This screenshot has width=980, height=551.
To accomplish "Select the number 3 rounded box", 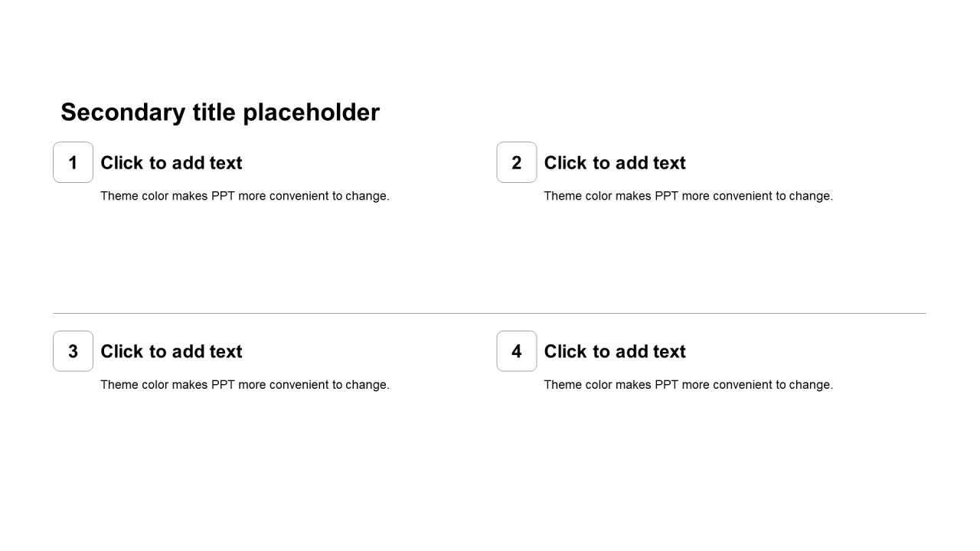I will pyautogui.click(x=73, y=351).
